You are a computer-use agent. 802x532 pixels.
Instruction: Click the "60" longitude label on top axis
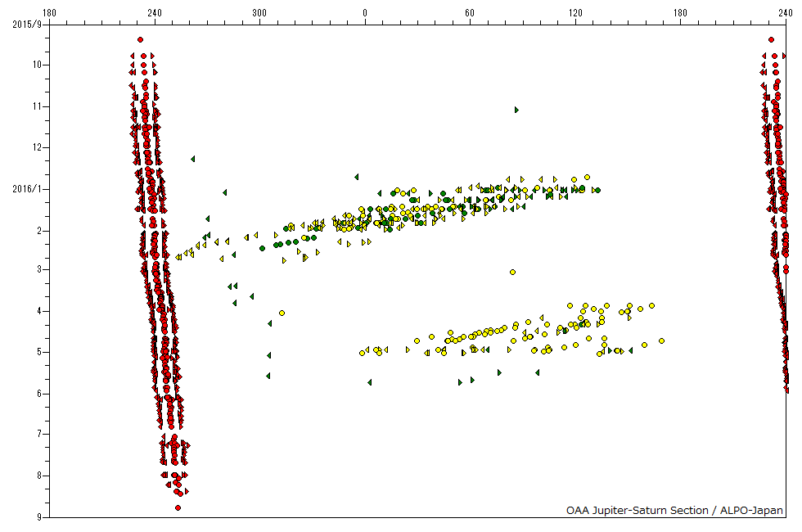pos(470,13)
